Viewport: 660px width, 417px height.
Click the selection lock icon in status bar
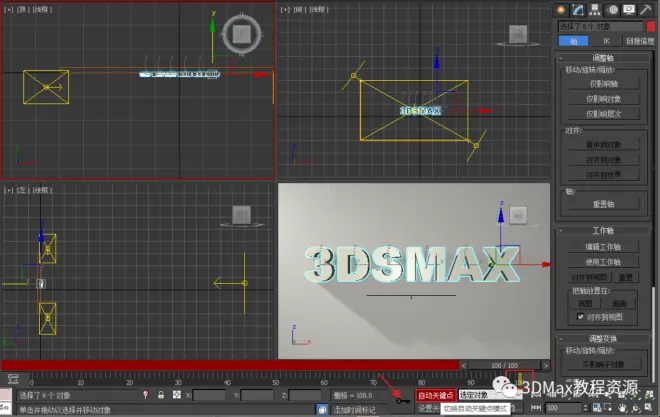click(161, 395)
